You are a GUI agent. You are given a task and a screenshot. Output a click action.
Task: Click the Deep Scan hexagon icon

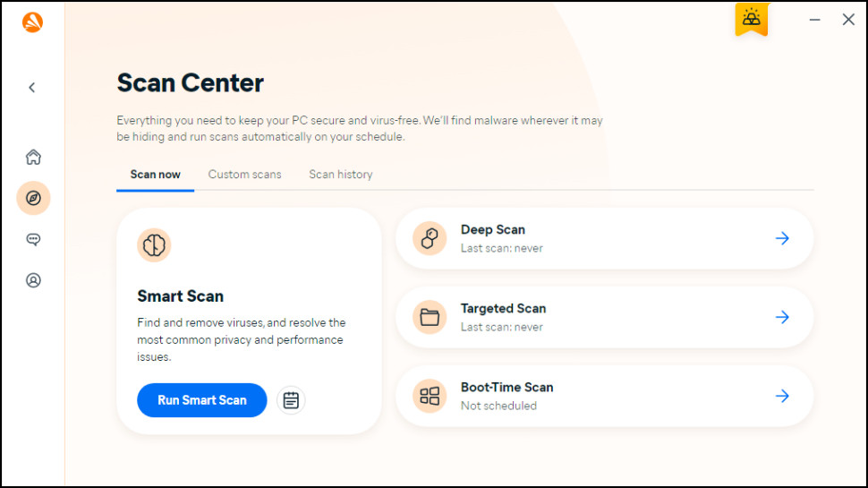click(430, 239)
